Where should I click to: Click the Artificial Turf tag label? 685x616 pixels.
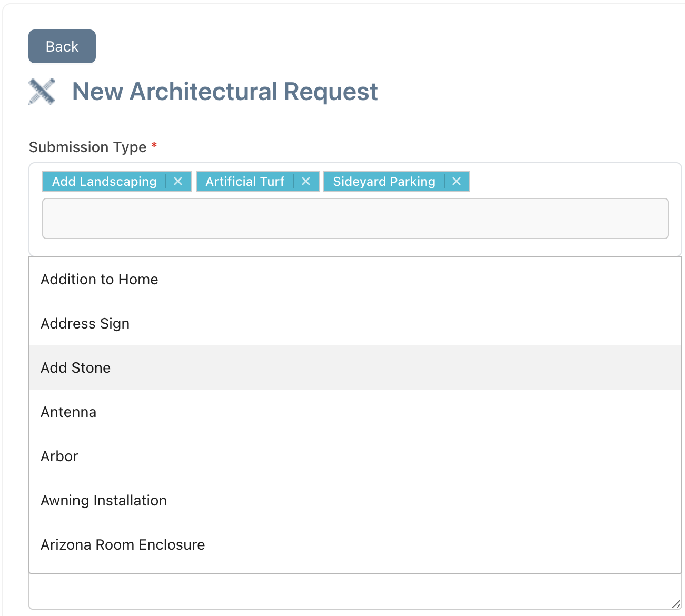pos(245,181)
